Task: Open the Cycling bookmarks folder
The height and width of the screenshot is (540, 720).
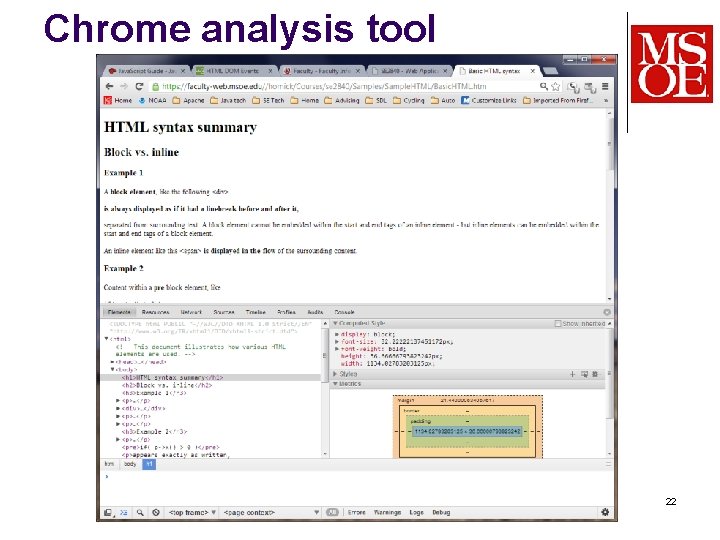Action: (x=409, y=100)
